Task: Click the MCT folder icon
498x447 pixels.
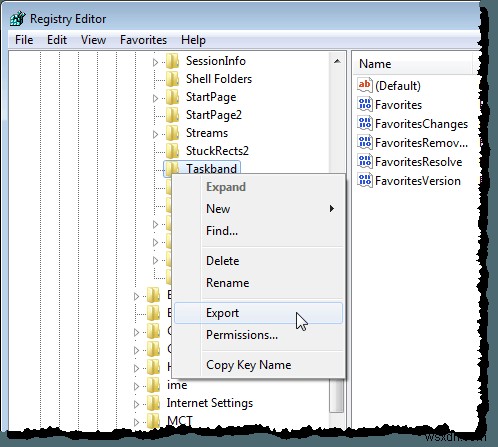Action: click(154, 421)
